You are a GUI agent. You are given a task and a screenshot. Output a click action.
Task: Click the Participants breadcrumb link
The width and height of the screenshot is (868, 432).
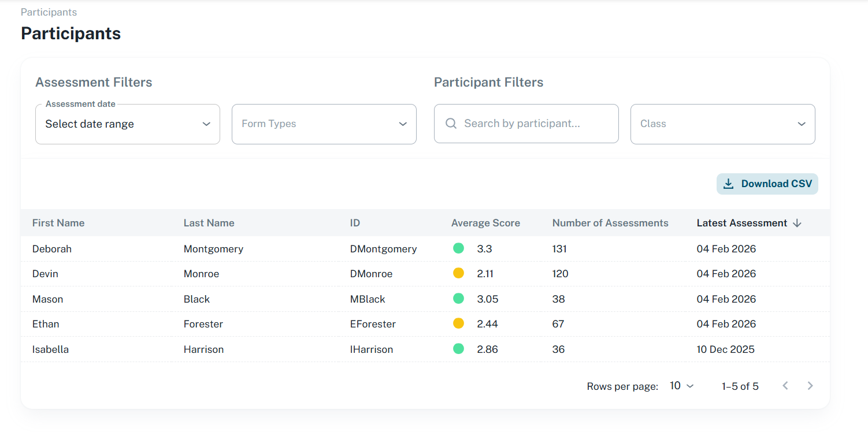pos(48,12)
